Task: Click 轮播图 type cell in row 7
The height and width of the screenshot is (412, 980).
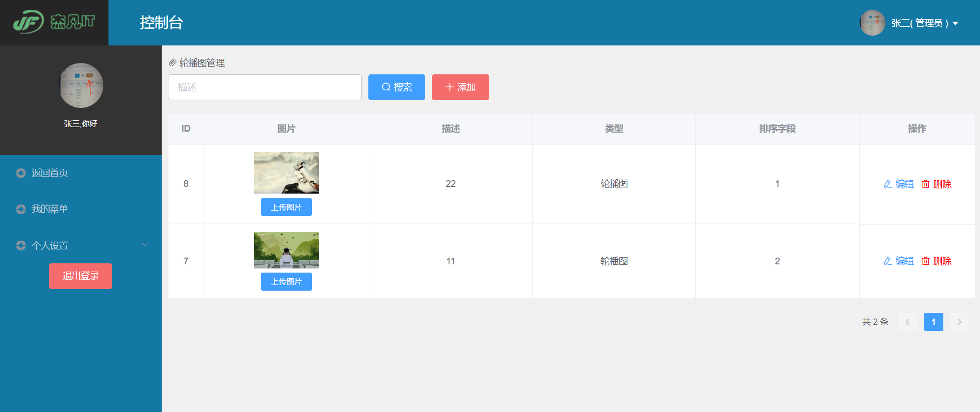Action: pyautogui.click(x=614, y=261)
